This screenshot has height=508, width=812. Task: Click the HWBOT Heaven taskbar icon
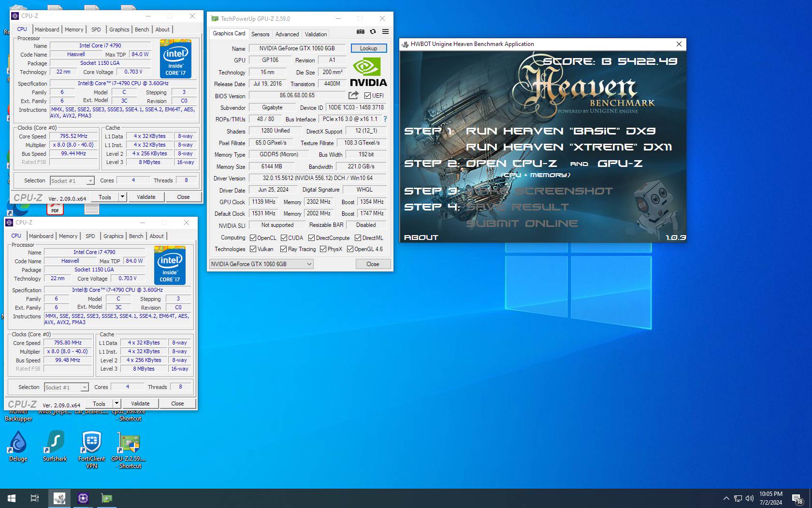(x=59, y=498)
